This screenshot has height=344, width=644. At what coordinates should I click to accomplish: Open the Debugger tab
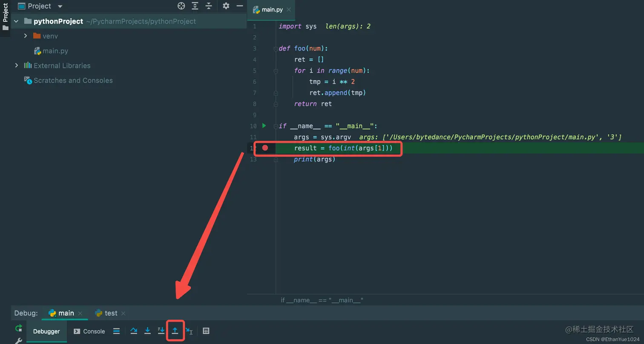click(x=46, y=331)
